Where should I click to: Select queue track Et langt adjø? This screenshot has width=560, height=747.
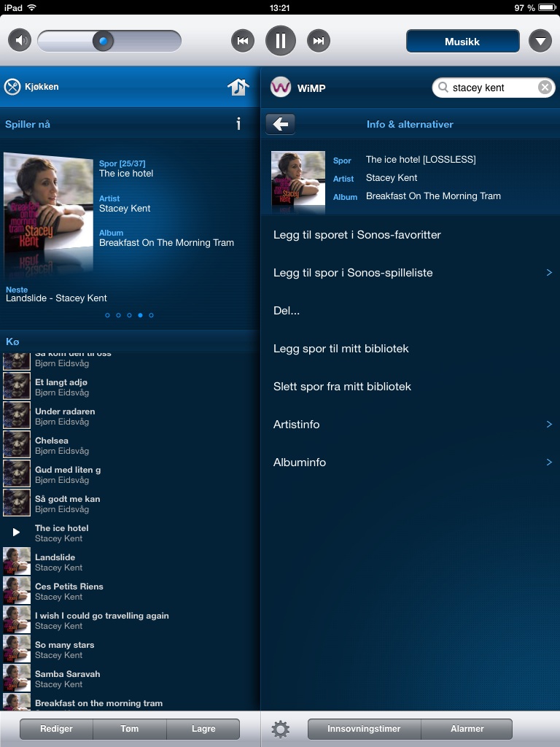tap(130, 387)
